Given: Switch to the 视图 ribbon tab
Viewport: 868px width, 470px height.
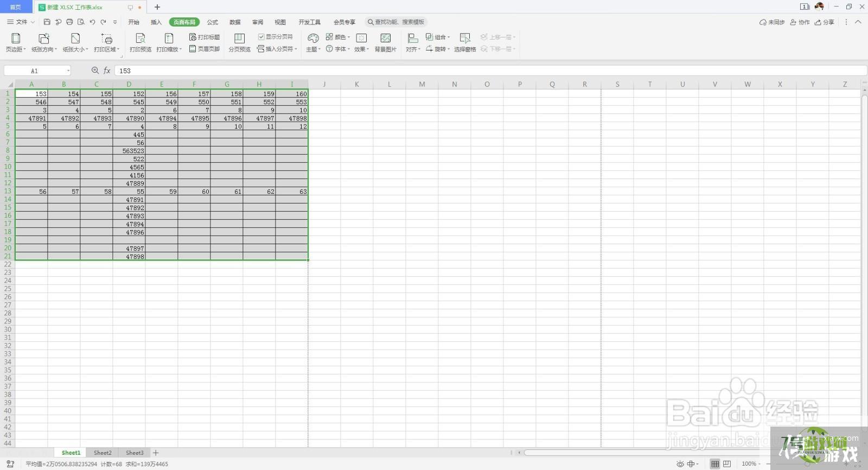Looking at the screenshot, I should coord(280,22).
